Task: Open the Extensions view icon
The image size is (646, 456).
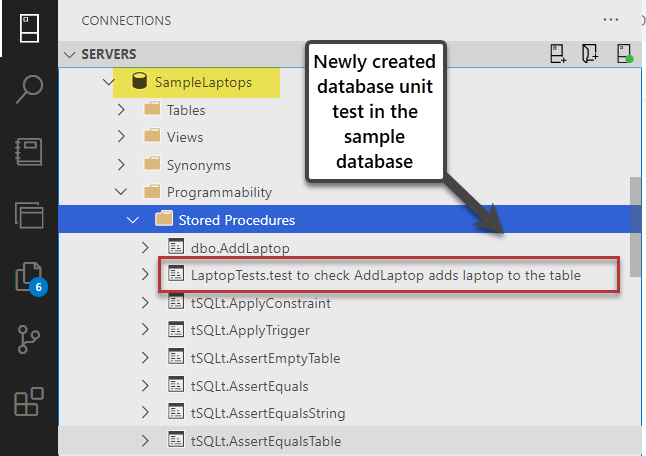Action: 28,402
